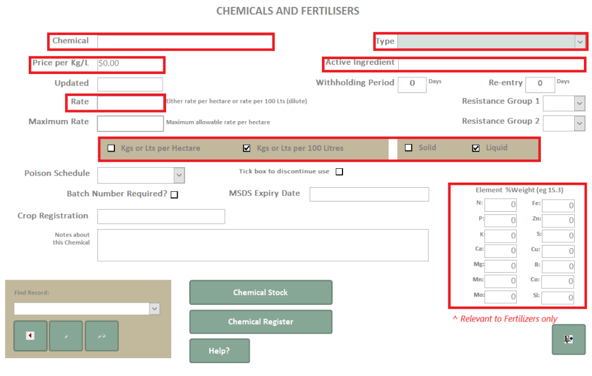592x376 pixels.
Task: Open Chemical Stock
Action: click(261, 292)
